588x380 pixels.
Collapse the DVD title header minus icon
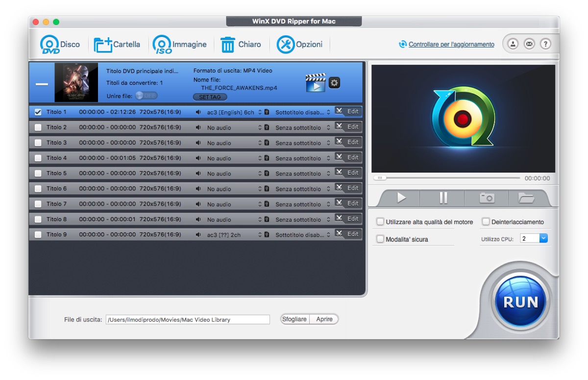pos(42,84)
